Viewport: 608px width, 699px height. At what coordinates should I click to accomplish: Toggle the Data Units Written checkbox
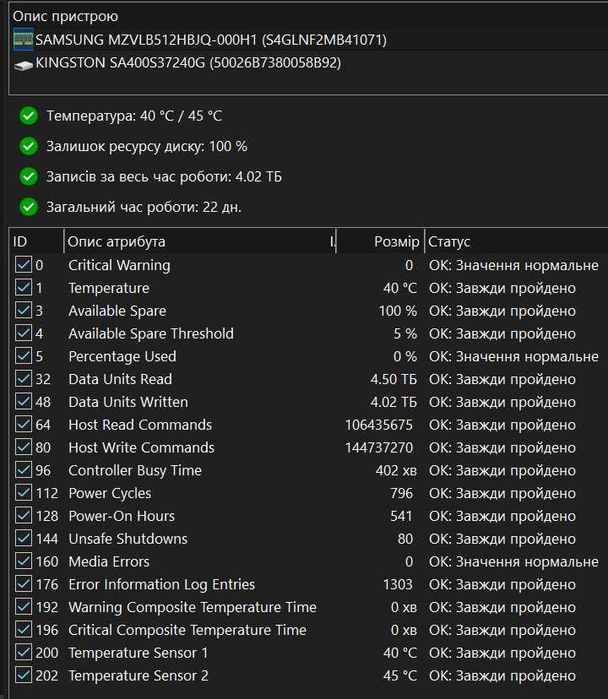click(x=23, y=402)
